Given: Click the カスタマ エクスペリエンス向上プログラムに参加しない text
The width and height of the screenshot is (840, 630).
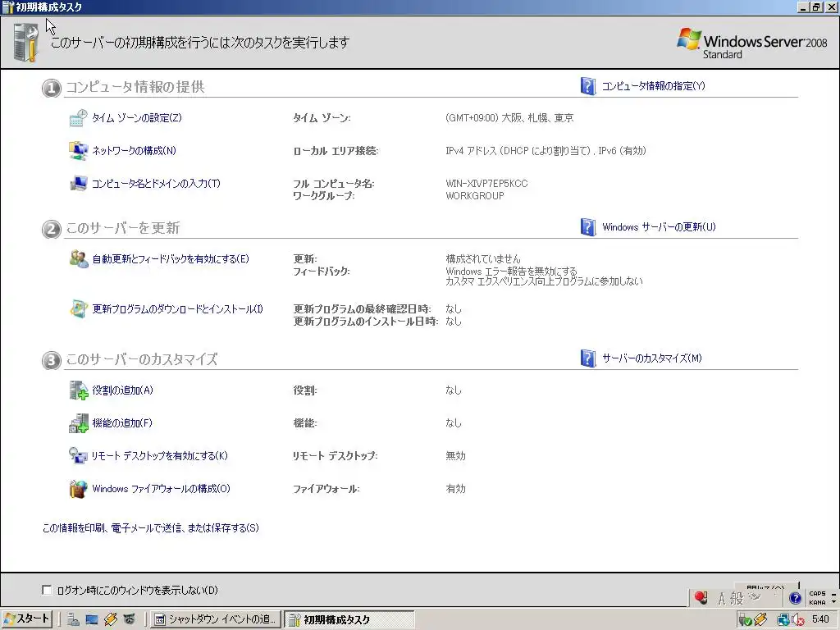Looking at the screenshot, I should [x=544, y=281].
